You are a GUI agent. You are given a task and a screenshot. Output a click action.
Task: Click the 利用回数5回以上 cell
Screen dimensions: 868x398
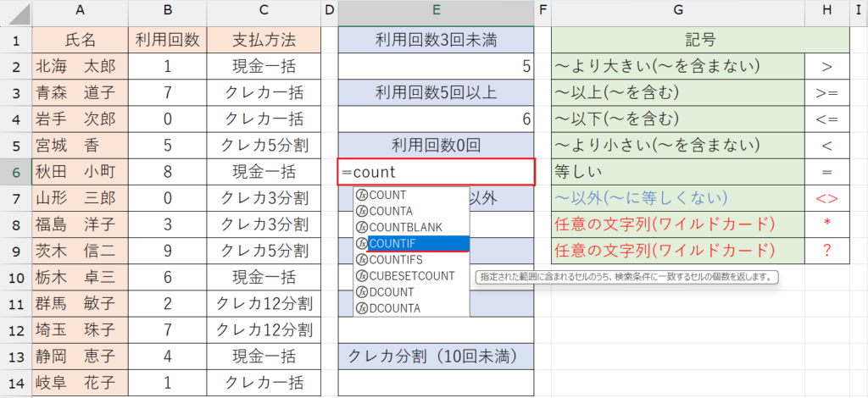coord(437,93)
